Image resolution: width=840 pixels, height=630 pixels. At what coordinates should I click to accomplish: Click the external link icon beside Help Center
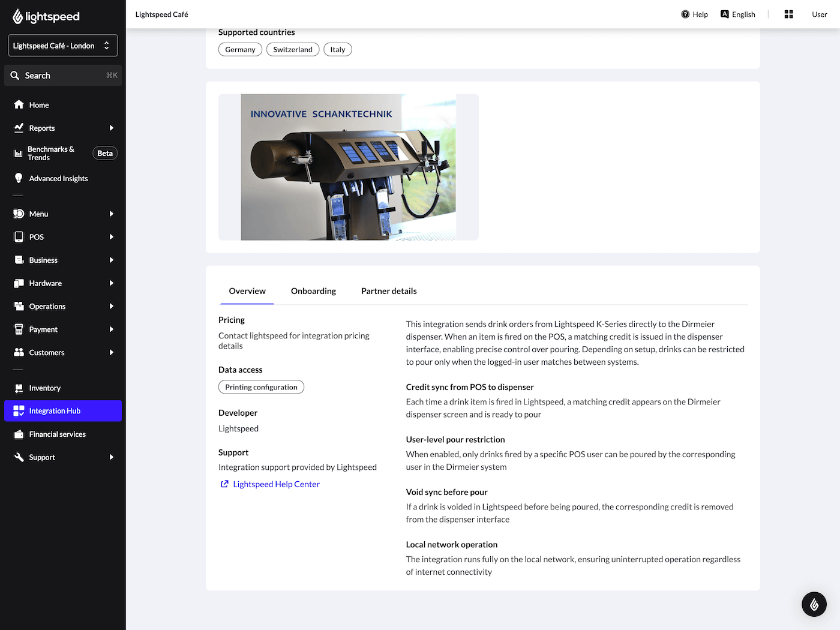coord(224,484)
